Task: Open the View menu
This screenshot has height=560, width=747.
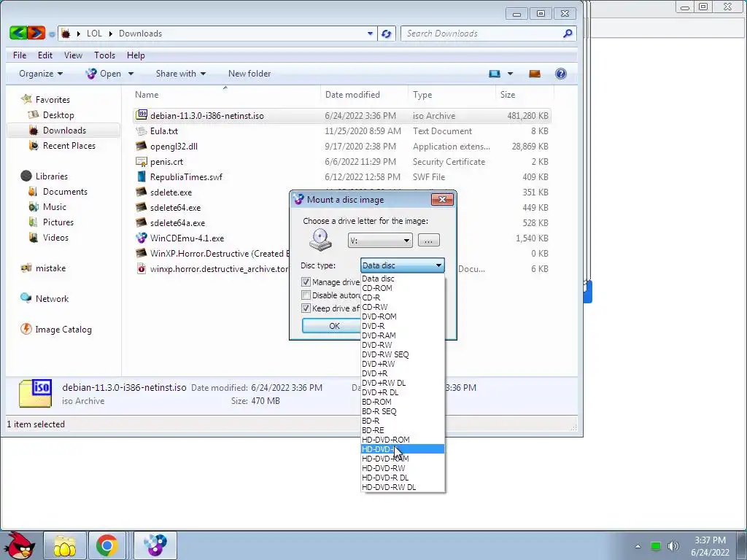Action: 74,55
